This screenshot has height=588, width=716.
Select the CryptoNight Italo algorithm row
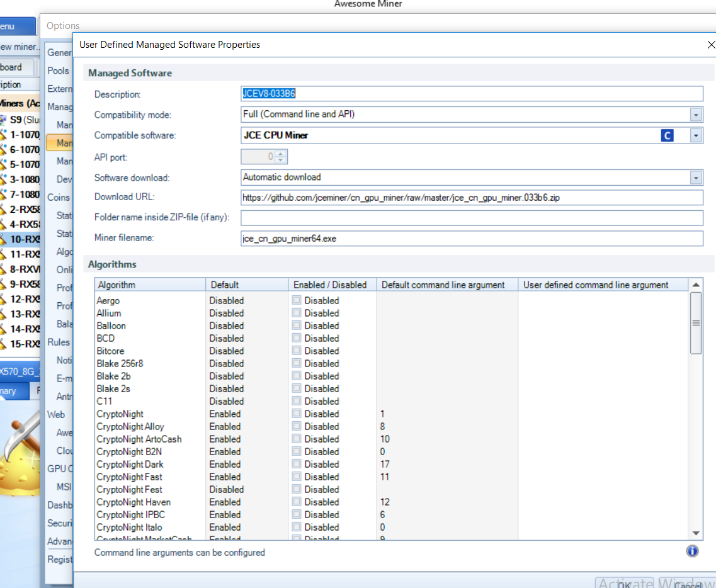tap(391, 528)
